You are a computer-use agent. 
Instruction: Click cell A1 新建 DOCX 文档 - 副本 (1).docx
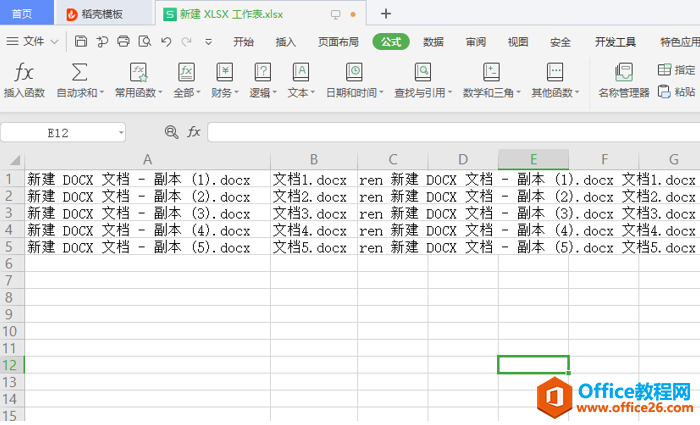point(147,179)
